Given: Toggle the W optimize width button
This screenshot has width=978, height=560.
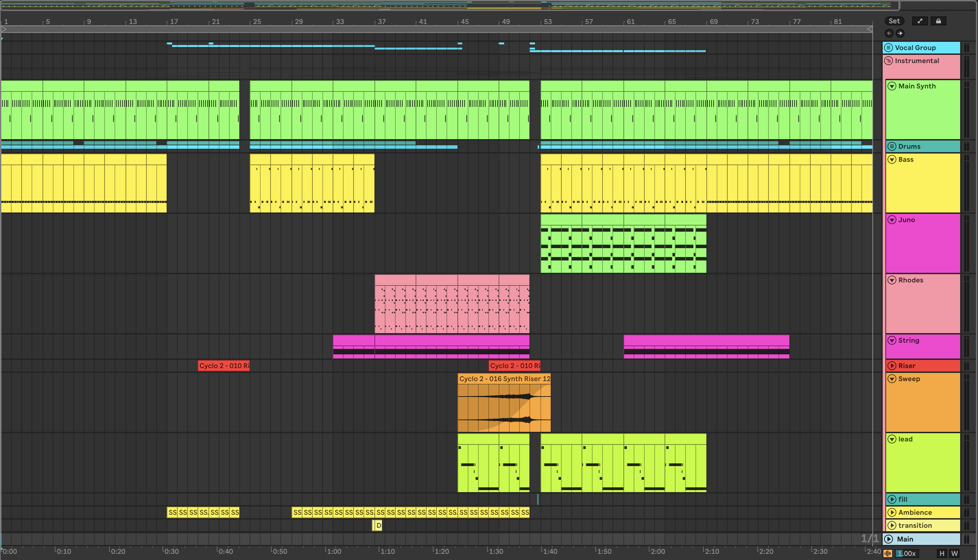Looking at the screenshot, I should point(955,553).
